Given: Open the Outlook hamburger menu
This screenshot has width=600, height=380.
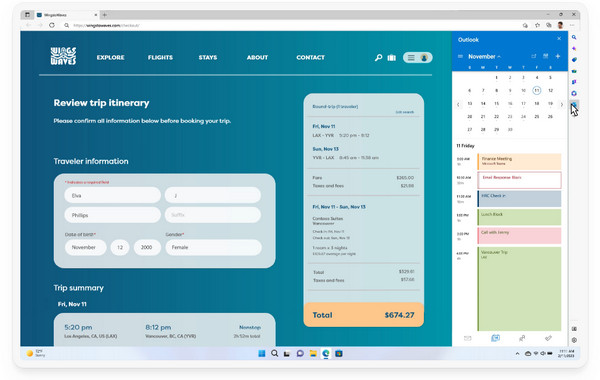Looking at the screenshot, I should coord(460,56).
